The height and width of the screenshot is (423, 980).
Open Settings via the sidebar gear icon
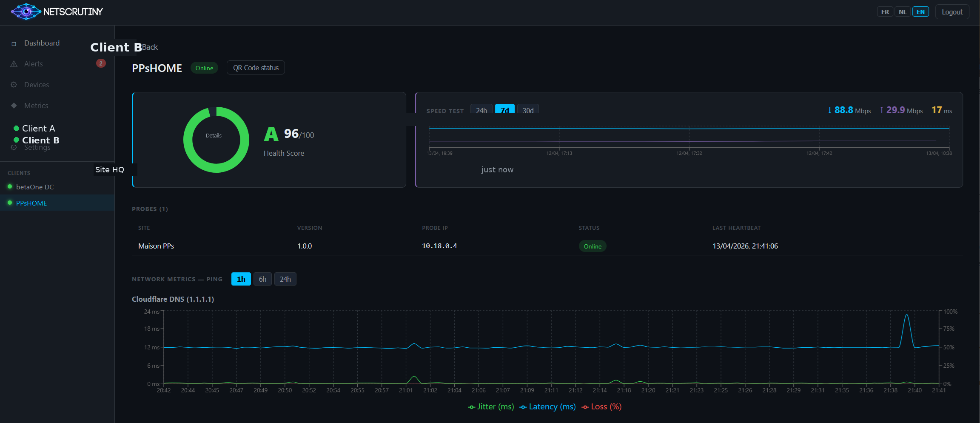(x=13, y=147)
